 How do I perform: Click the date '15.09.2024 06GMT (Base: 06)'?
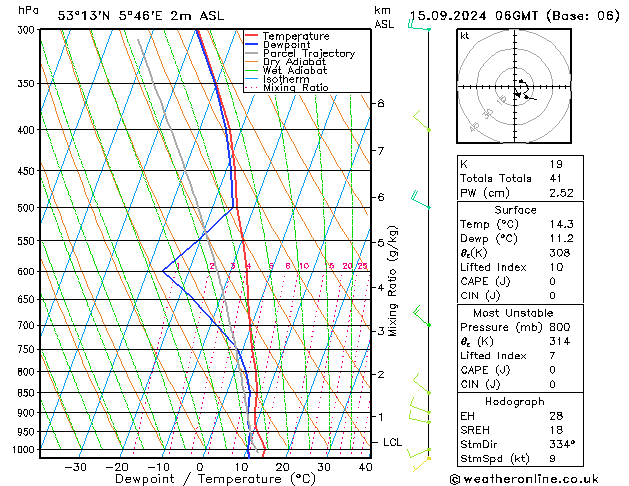click(515, 16)
